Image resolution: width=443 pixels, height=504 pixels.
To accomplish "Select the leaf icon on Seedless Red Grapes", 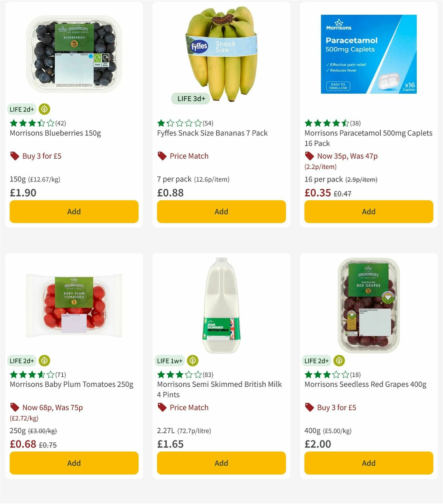I will coord(339,360).
